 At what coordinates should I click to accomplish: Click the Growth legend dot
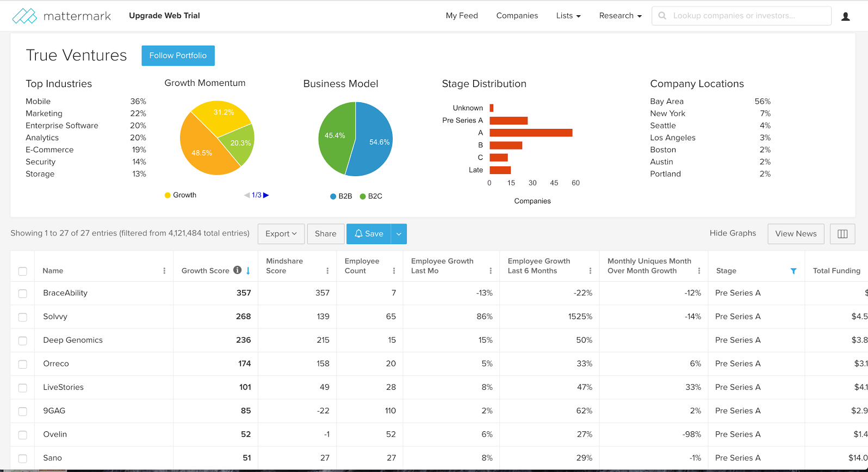point(168,195)
